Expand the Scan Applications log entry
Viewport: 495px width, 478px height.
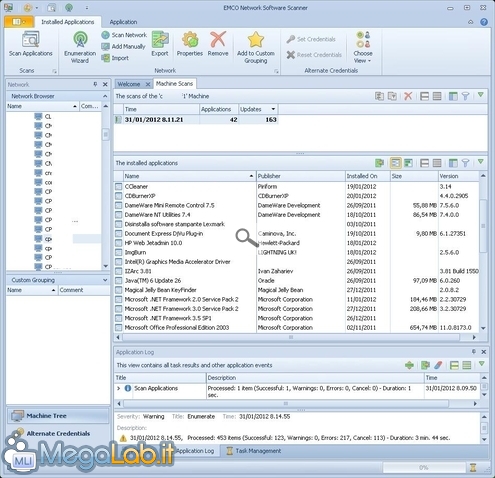coord(119,388)
